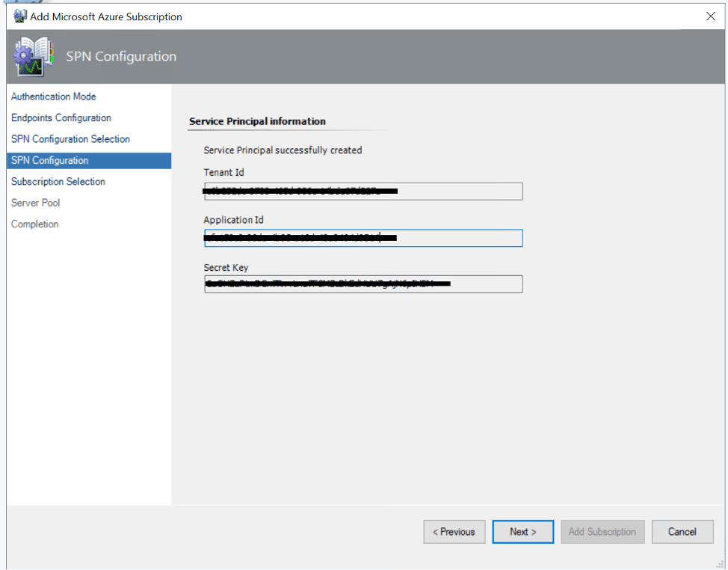Viewport: 728px width, 570px height.
Task: Click the 'Tenant Id' label
Action: coord(223,172)
